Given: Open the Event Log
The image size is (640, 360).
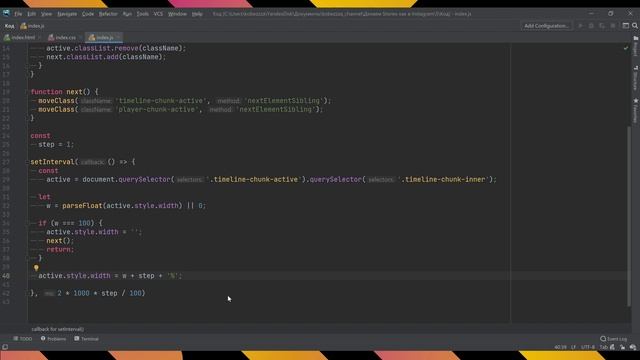Looking at the screenshot, I should point(613,339).
